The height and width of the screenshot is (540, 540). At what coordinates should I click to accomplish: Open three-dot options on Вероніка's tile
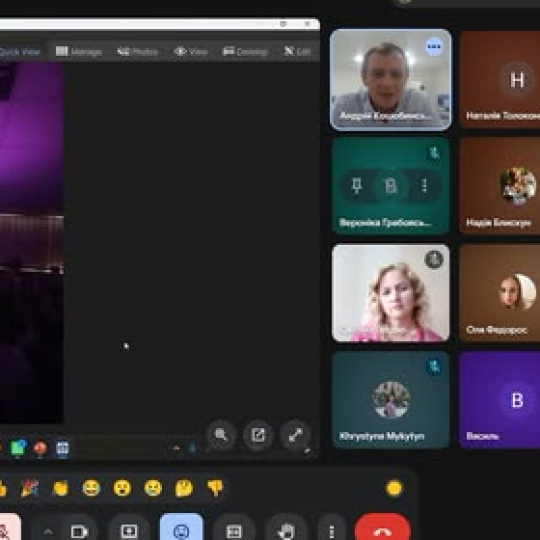(424, 186)
